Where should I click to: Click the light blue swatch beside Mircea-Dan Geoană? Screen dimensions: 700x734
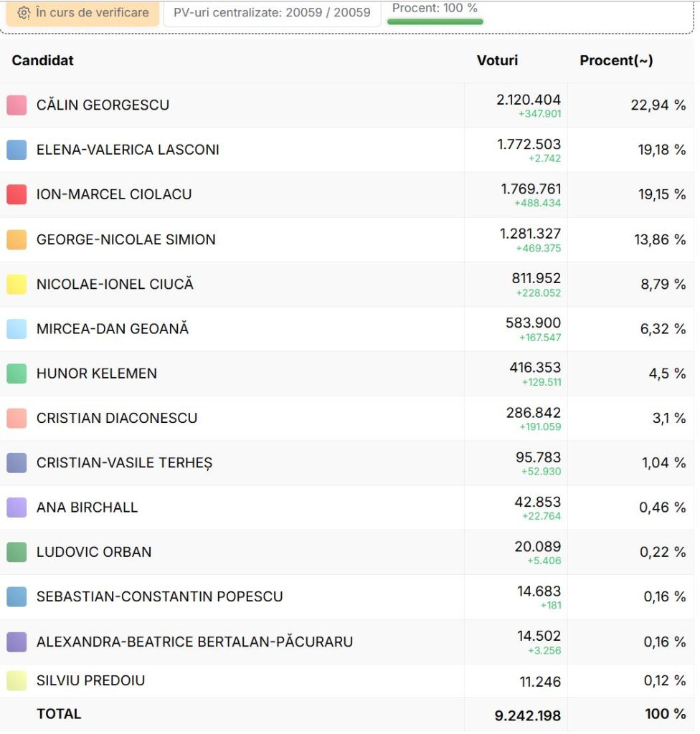click(16, 329)
